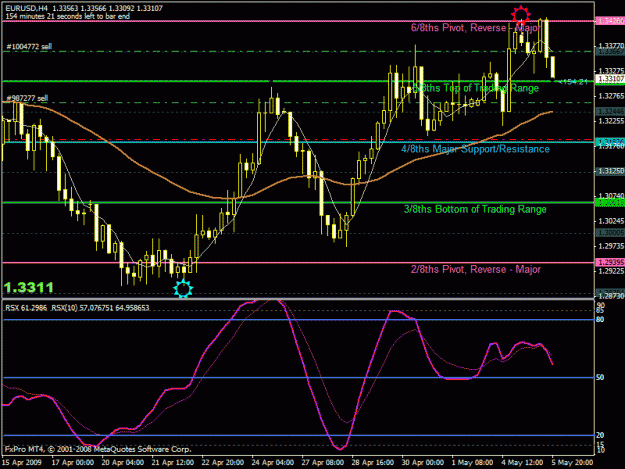The height and width of the screenshot is (469, 625).
Task: Click the 1.30005 grey price tag
Action: (x=610, y=233)
